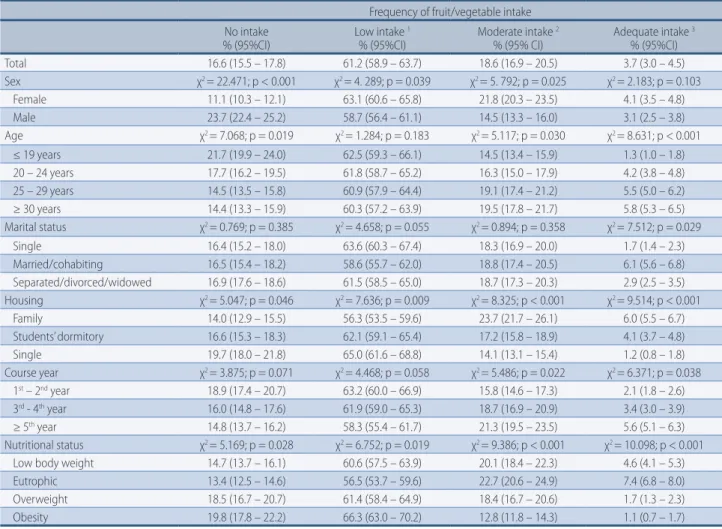Click statistic 'χ² = 10.098; p < 0.001'

click(654, 445)
